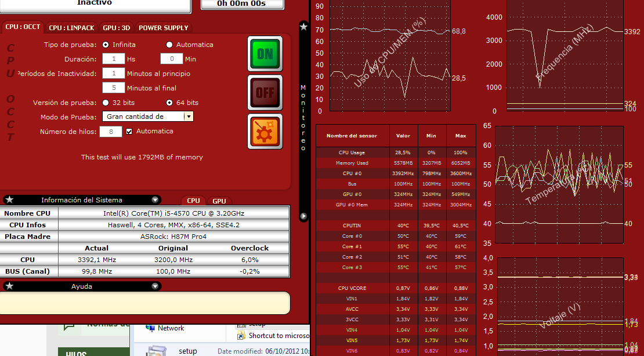Click the star icon beside Ayuda
Screen dimensions: 644x356
coord(9,286)
